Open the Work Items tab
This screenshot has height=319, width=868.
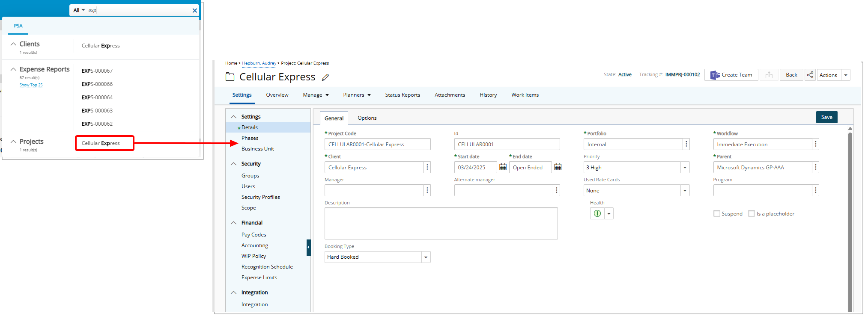click(525, 95)
